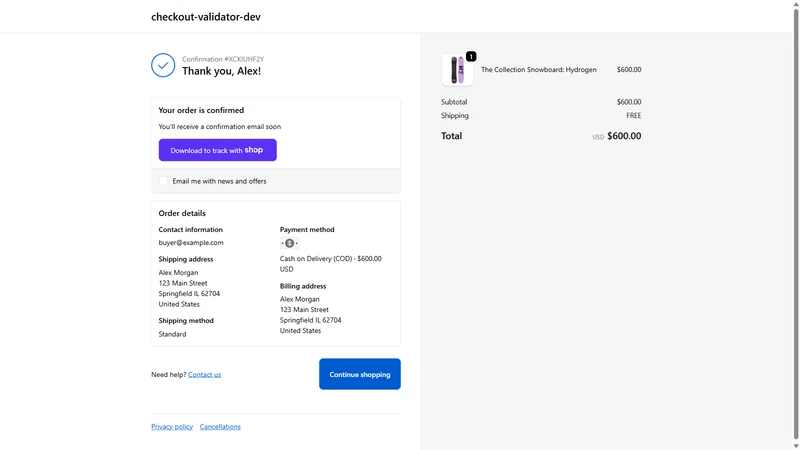Open the Hydrogen snowboard product thumbnail
800x450 pixels.
click(457, 70)
